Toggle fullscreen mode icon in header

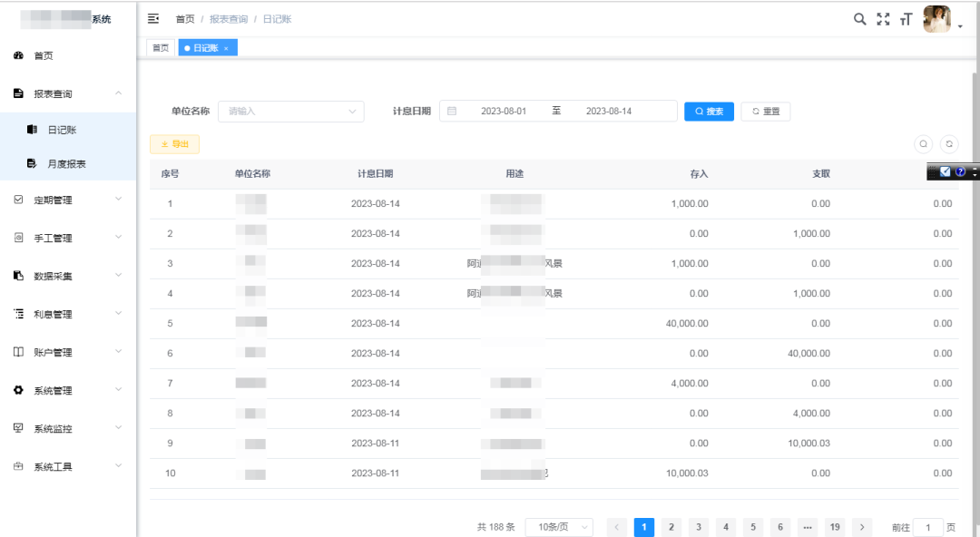coord(883,19)
